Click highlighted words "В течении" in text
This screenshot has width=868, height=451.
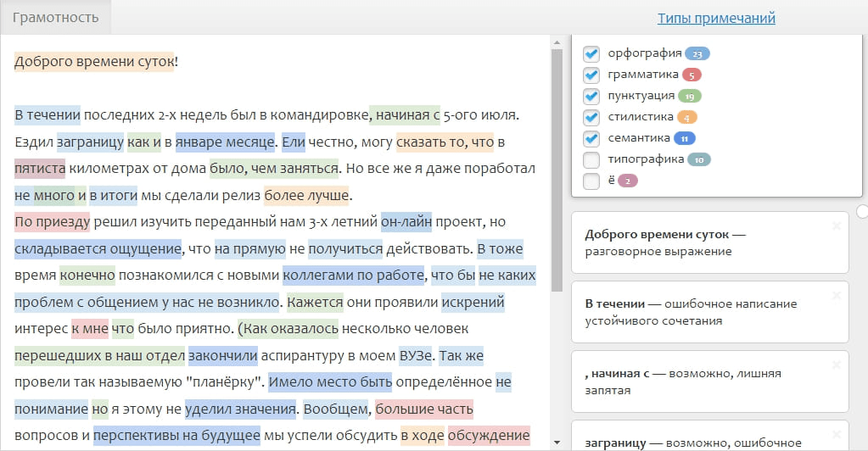[x=47, y=115]
